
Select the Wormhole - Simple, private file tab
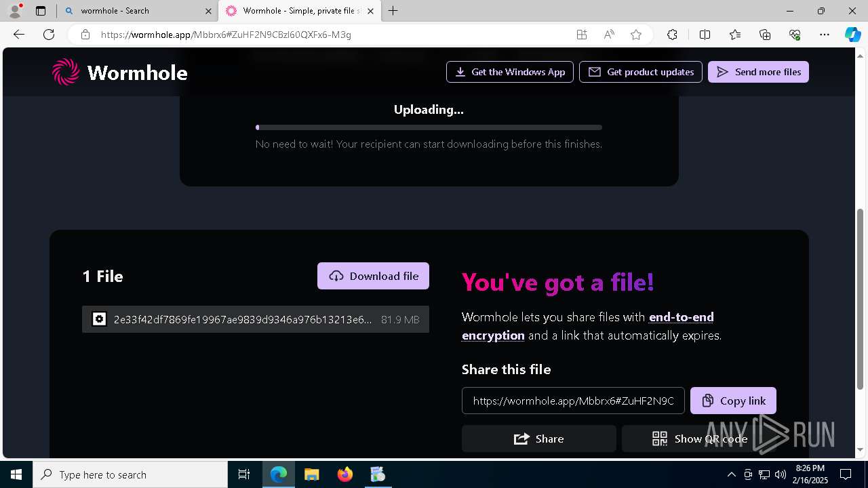pyautogui.click(x=300, y=11)
